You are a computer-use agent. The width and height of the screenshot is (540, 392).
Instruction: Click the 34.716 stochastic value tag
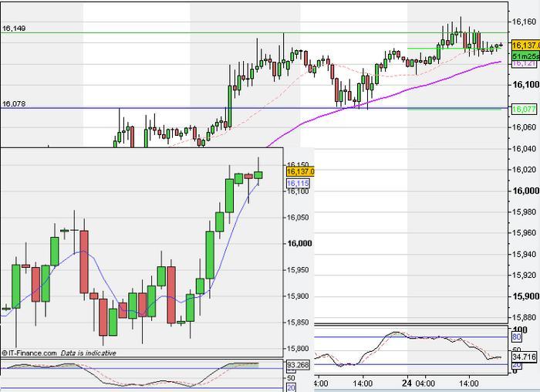pos(524,357)
